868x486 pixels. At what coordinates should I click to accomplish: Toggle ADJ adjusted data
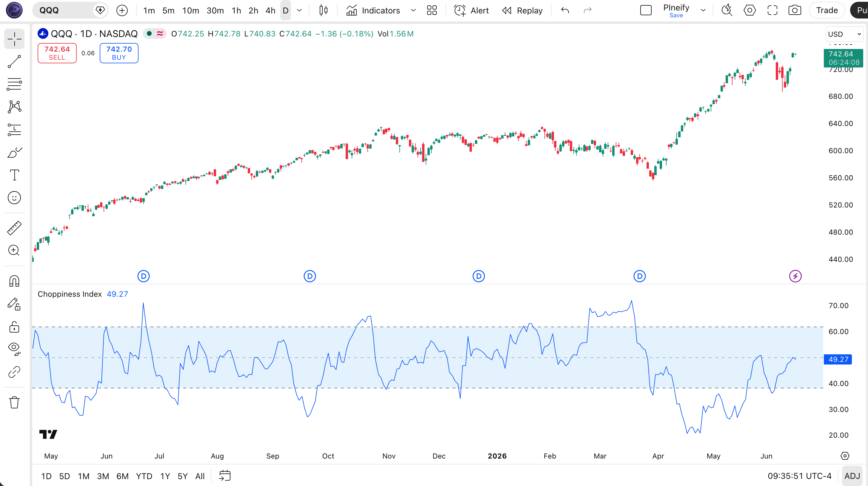(852, 476)
